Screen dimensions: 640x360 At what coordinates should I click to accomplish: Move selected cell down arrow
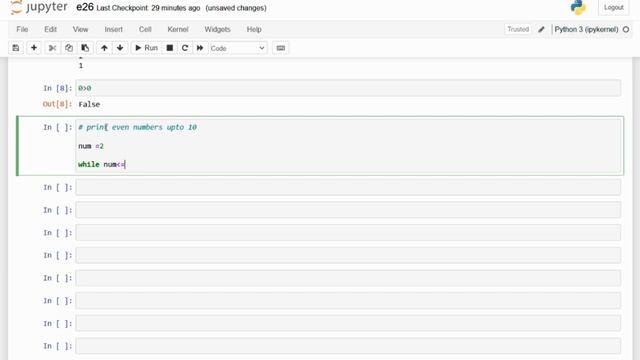[x=120, y=48]
